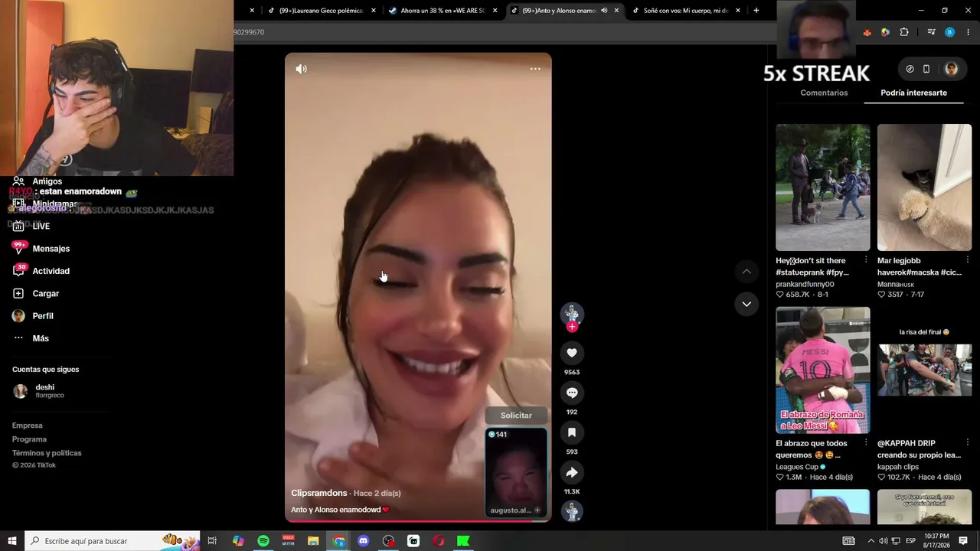The image size is (980, 551).
Task: Open the Chrome three-dot menu
Action: click(968, 32)
